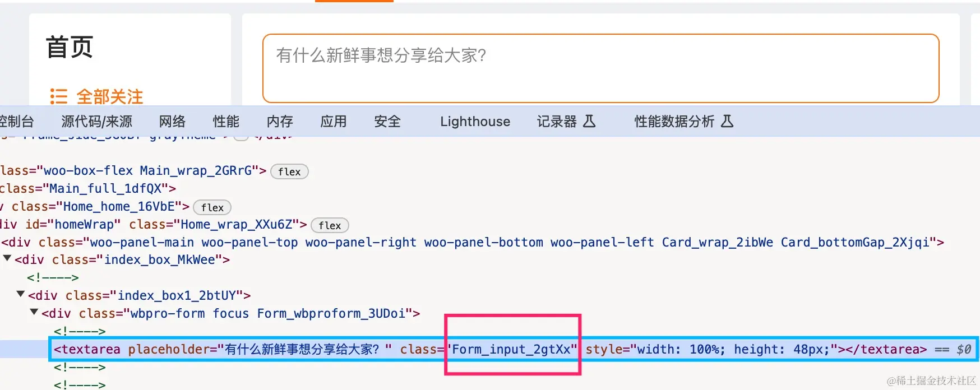980x390 pixels.
Task: Click the flask icon beside 性能数据分析
Action: pyautogui.click(x=727, y=121)
